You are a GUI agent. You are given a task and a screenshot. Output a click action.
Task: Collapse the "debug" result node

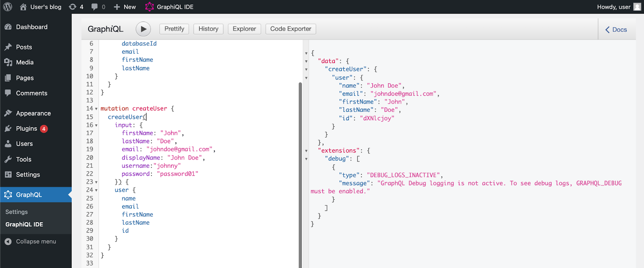tap(306, 159)
